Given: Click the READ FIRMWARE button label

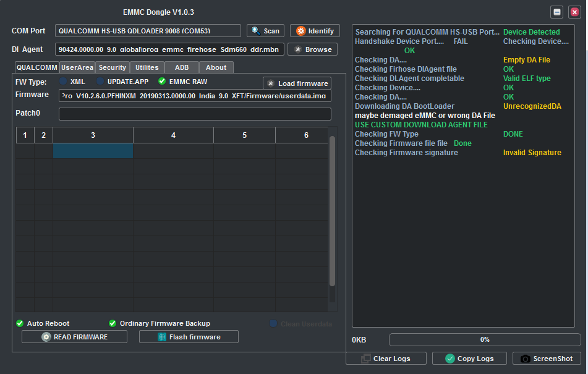Looking at the screenshot, I should tap(80, 337).
